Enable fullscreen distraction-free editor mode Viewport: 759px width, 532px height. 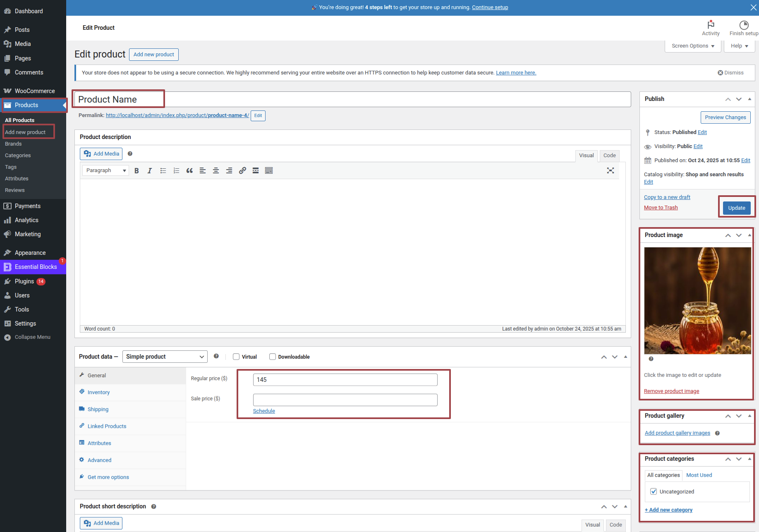pyautogui.click(x=610, y=170)
